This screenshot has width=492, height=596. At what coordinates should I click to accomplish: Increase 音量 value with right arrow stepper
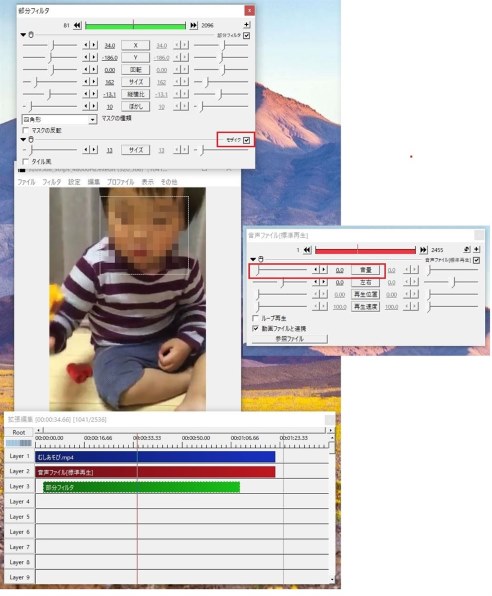(324, 269)
